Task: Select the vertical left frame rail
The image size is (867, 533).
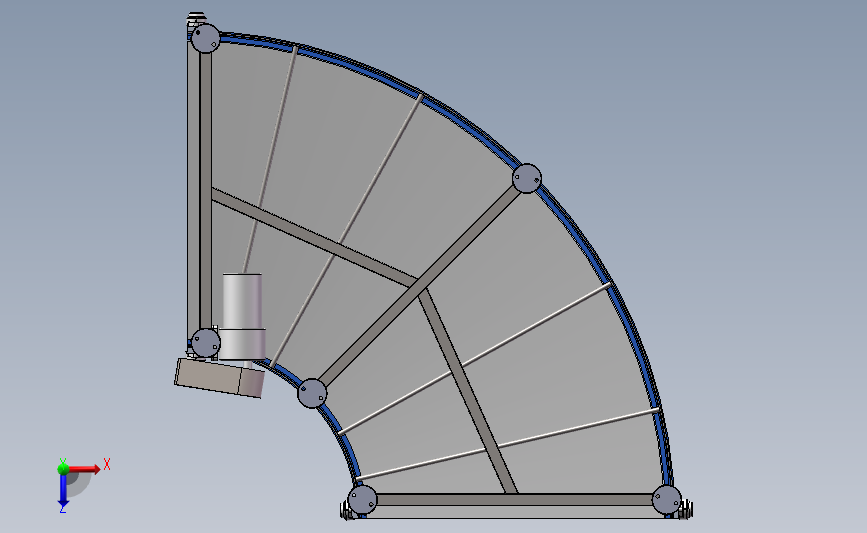Action: pos(205,191)
